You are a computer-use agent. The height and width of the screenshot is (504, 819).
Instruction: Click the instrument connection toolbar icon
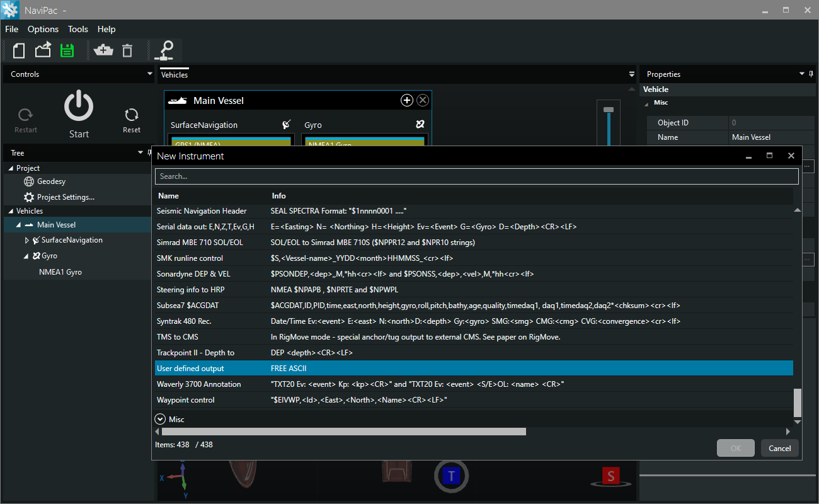click(164, 50)
